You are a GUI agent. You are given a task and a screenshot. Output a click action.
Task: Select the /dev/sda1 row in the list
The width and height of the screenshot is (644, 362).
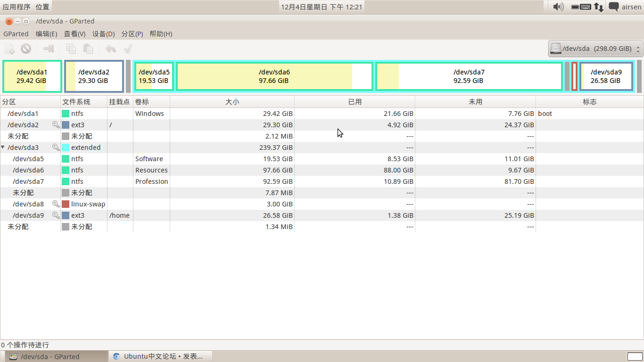coord(322,114)
